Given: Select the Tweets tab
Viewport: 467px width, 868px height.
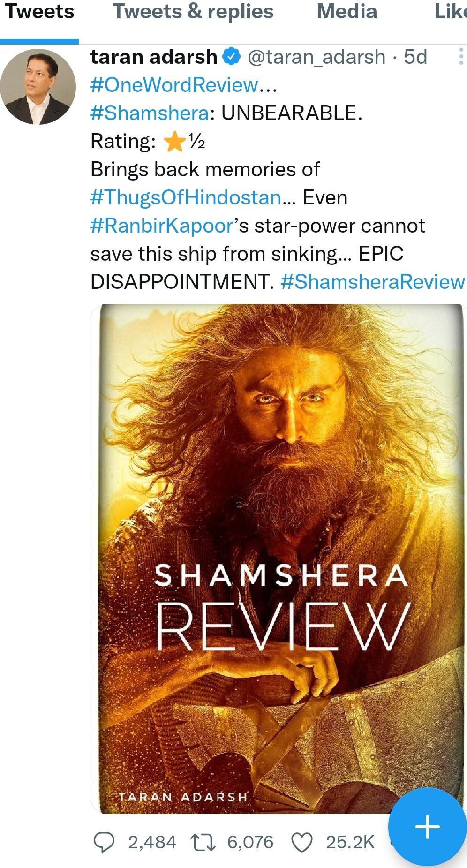Looking at the screenshot, I should (x=39, y=11).
